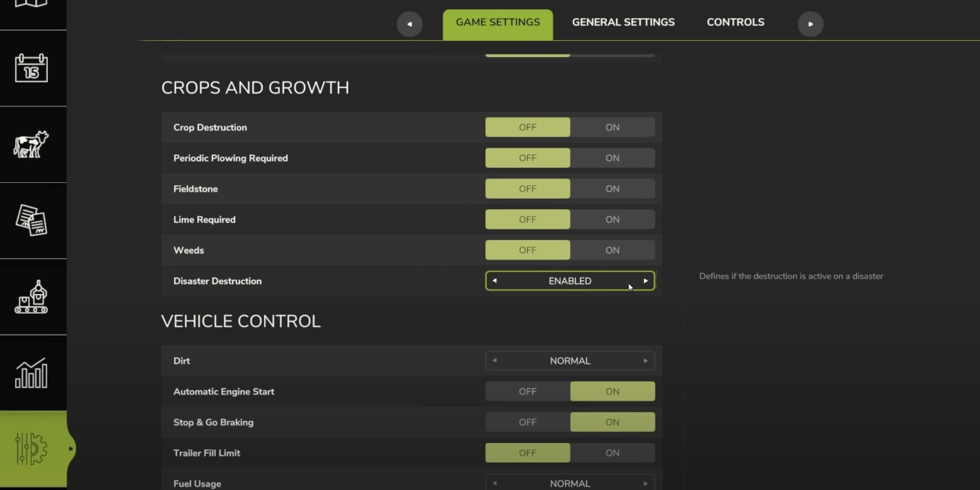This screenshot has height=490, width=980.
Task: Click the Trailer Fill Limit label
Action: pyautogui.click(x=206, y=453)
